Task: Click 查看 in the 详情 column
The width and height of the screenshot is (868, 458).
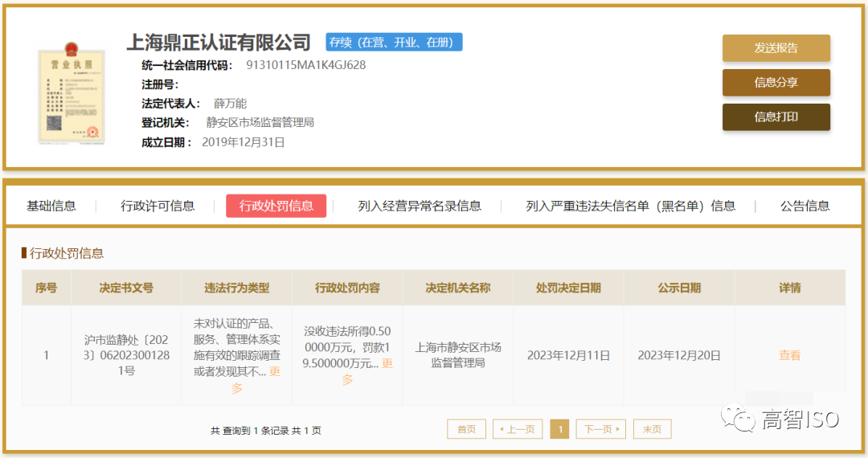Action: [789, 355]
